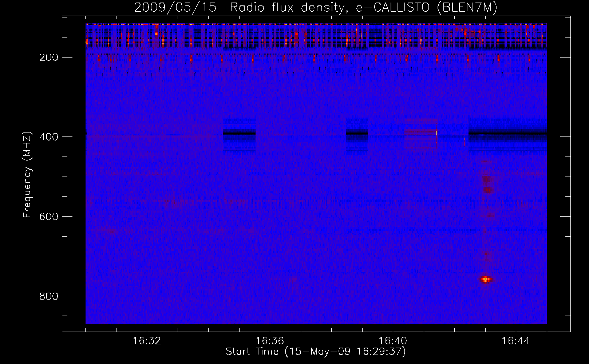
Task: Click the long black band near 400 MHz after 16:43
Action: point(508,134)
